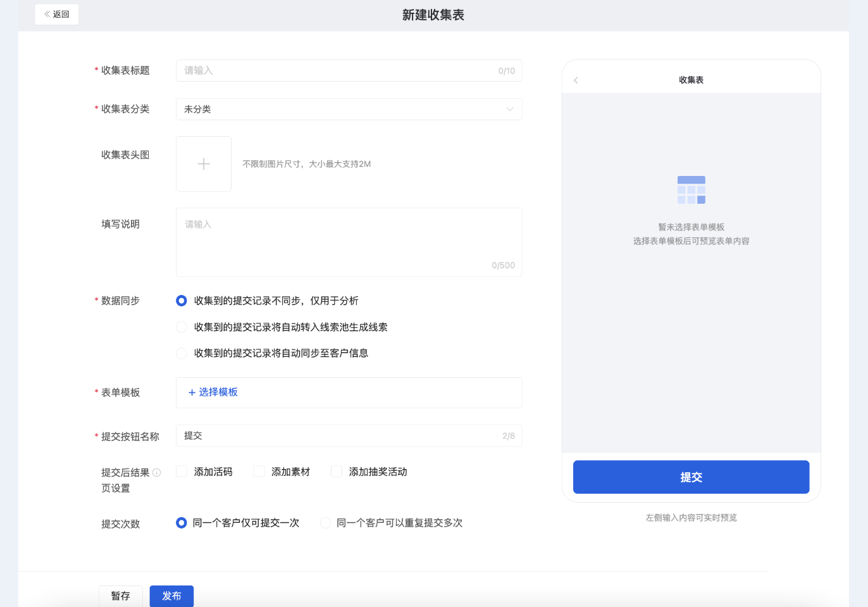Click the 左侧输入内容可实时预览 caption
This screenshot has height=607, width=868.
(691, 518)
